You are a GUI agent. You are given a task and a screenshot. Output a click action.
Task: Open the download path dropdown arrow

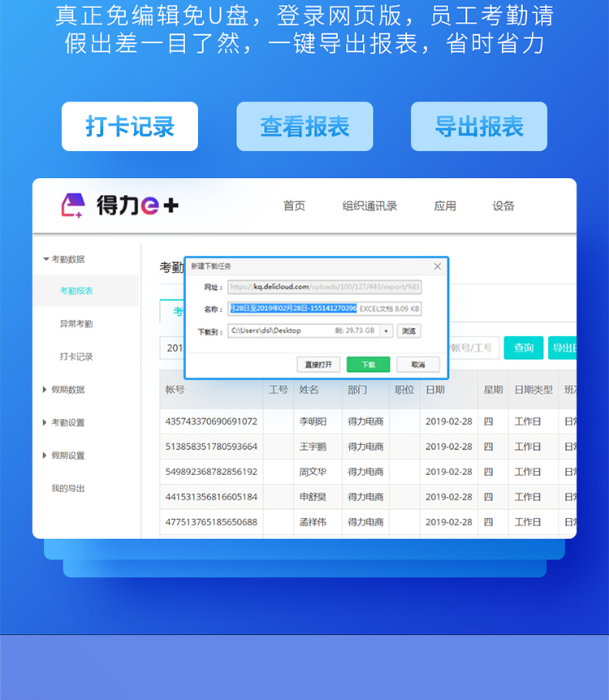pos(387,331)
